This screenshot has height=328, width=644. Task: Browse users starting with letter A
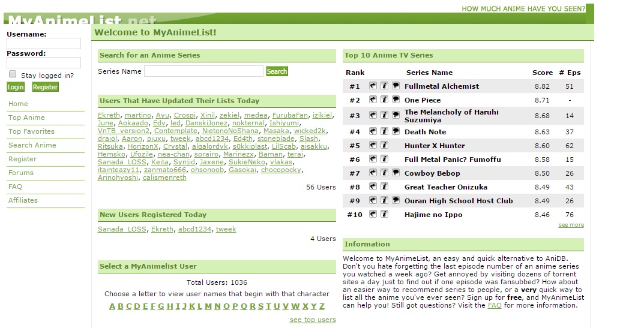112,306
